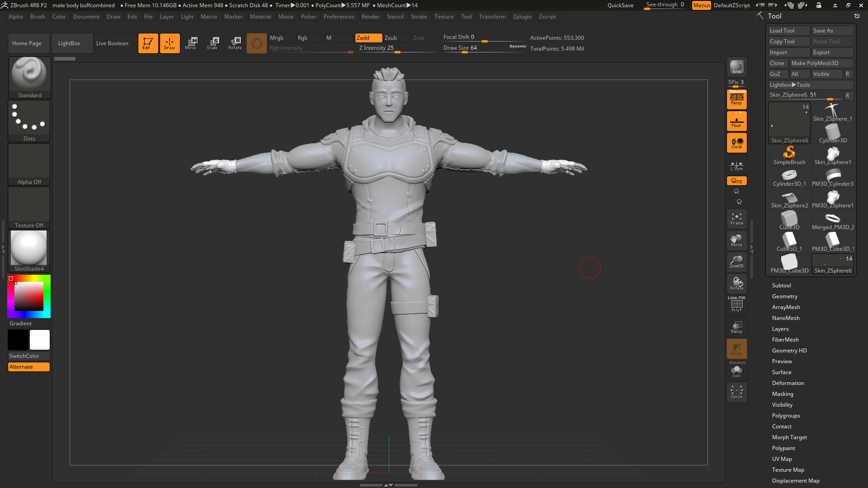Expand the Masking section
Viewport: 868px width, 488px height.
tap(783, 394)
